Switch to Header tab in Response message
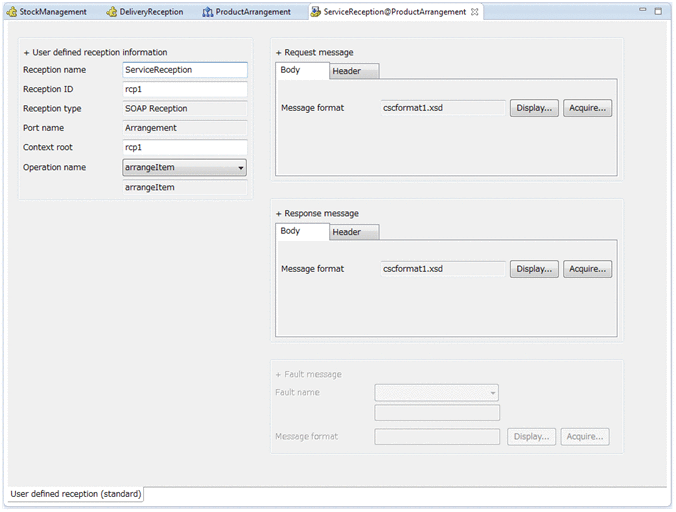This screenshot has height=512, width=676. pos(347,232)
